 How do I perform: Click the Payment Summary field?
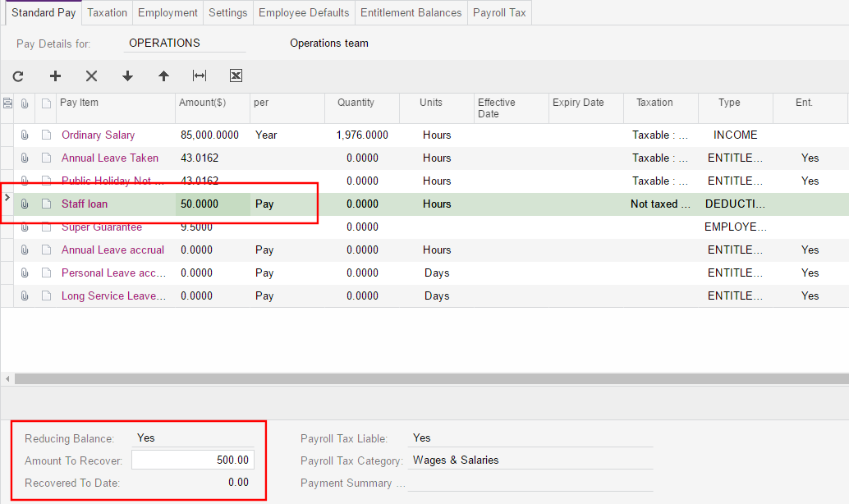(x=530, y=483)
